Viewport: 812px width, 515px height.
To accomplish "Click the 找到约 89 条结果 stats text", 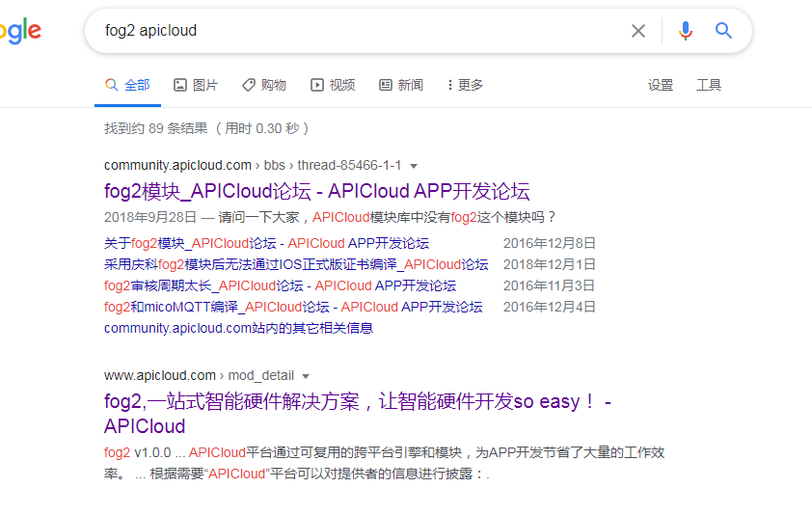I will coord(206,128).
